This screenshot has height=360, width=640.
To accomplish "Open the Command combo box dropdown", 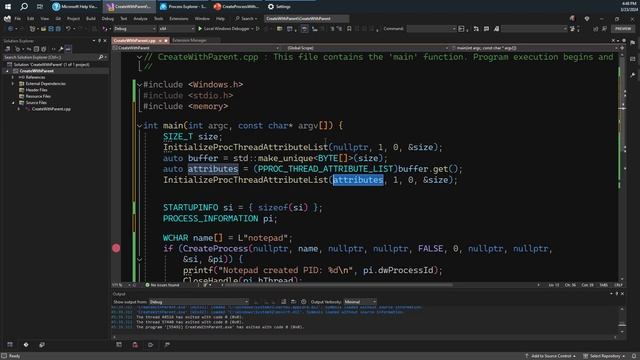I will pyautogui.click(x=453, y=29).
